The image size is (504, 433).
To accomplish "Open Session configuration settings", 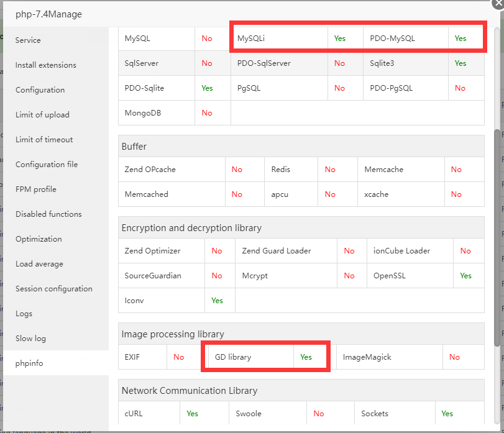I will pyautogui.click(x=54, y=289).
